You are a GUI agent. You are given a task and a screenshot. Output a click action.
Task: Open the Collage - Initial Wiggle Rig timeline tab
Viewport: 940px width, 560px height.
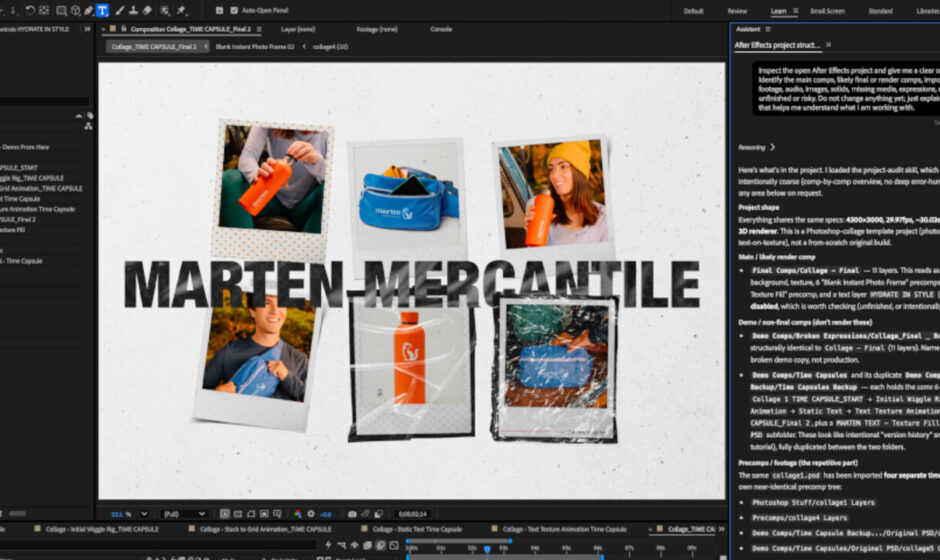click(102, 529)
